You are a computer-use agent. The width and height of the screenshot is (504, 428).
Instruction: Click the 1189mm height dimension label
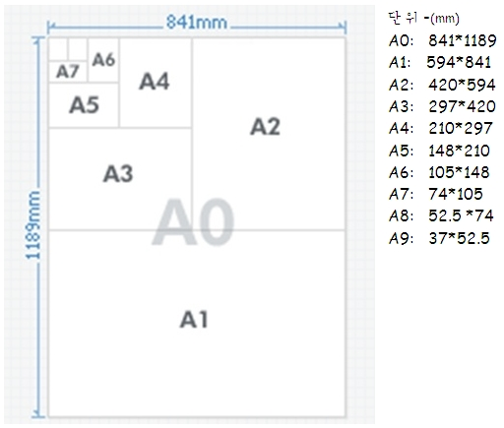coord(33,224)
